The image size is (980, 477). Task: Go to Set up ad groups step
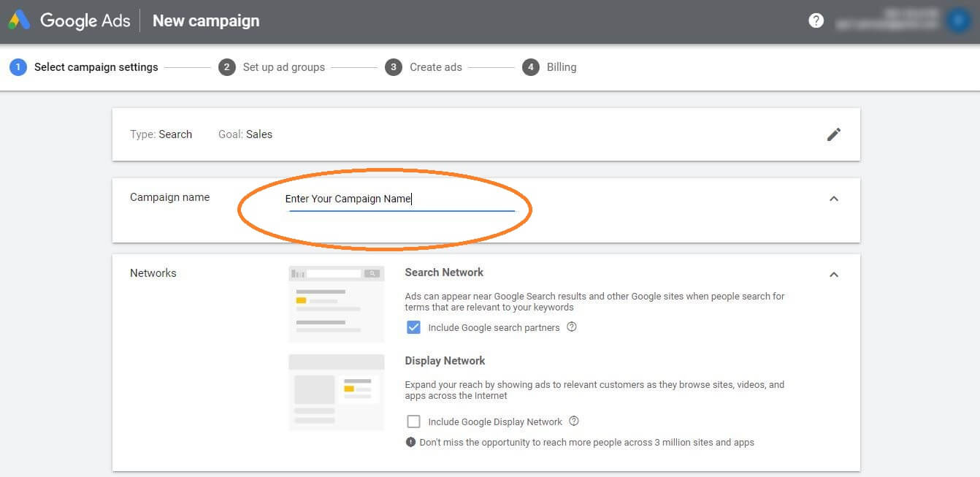click(x=284, y=67)
